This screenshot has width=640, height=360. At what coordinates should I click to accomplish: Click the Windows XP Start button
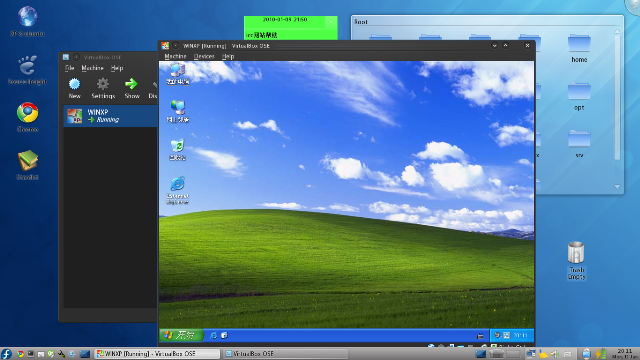tap(181, 336)
